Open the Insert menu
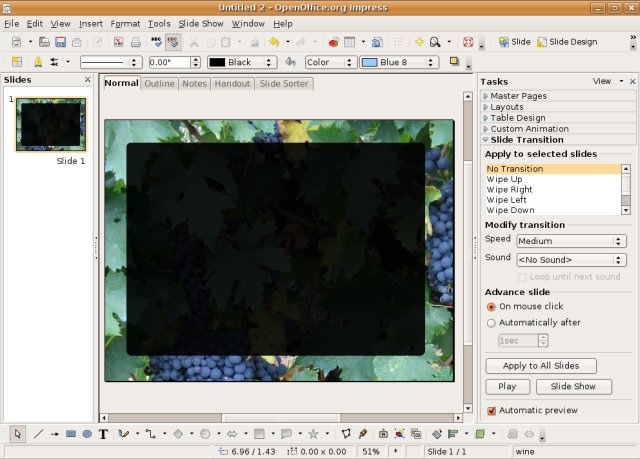This screenshot has height=459, width=640. pos(91,24)
